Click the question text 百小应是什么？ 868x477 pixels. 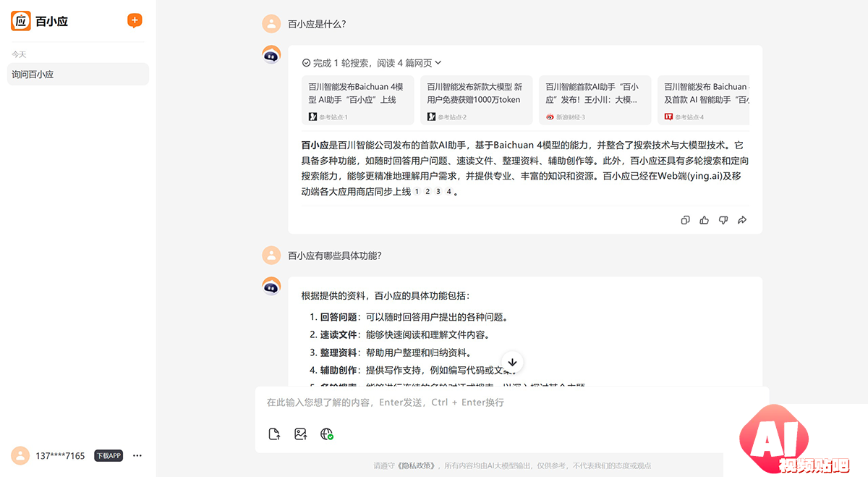(317, 24)
